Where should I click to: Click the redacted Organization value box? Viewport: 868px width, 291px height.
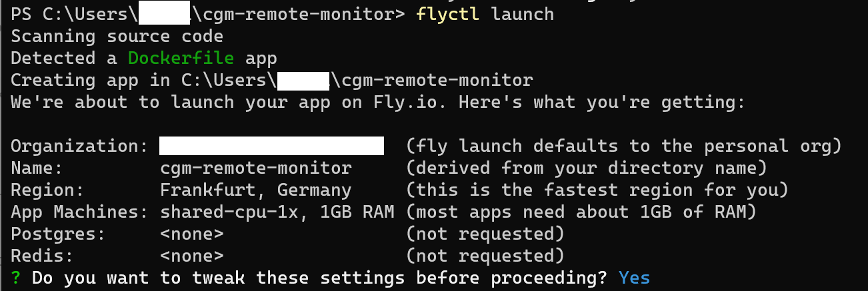(272, 146)
